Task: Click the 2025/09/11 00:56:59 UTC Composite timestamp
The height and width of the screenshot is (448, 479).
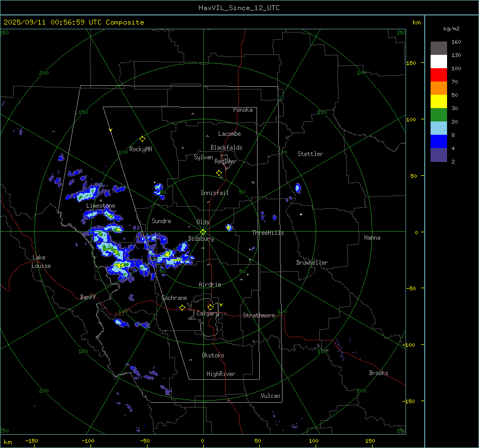Action: 73,22
